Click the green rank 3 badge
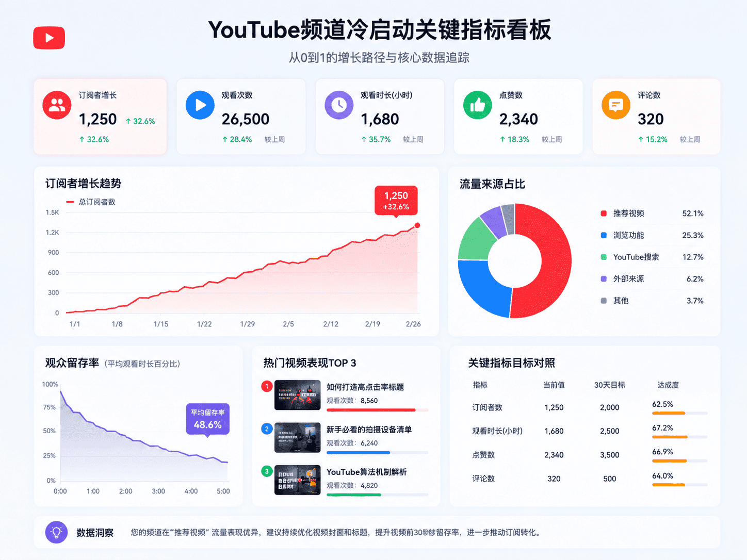 coord(267,471)
